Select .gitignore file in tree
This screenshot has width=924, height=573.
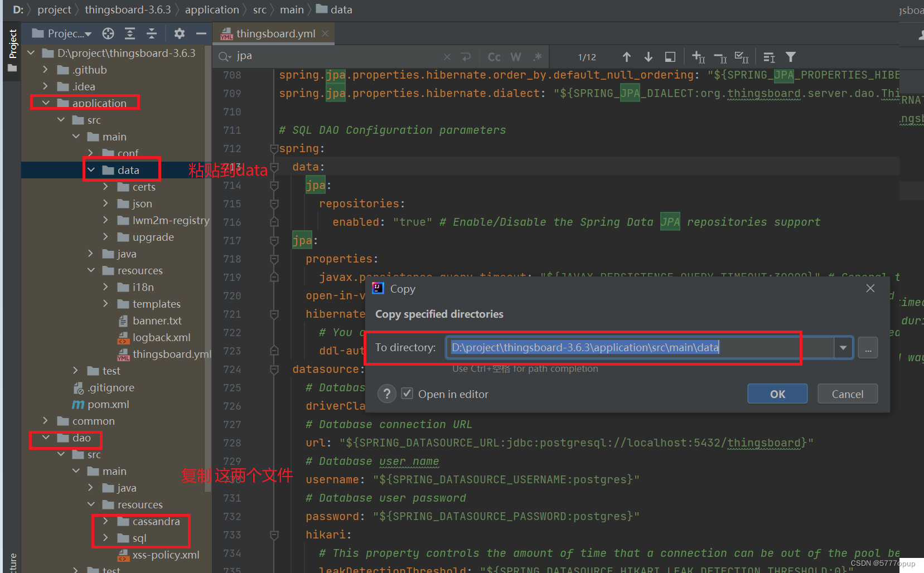click(x=104, y=387)
